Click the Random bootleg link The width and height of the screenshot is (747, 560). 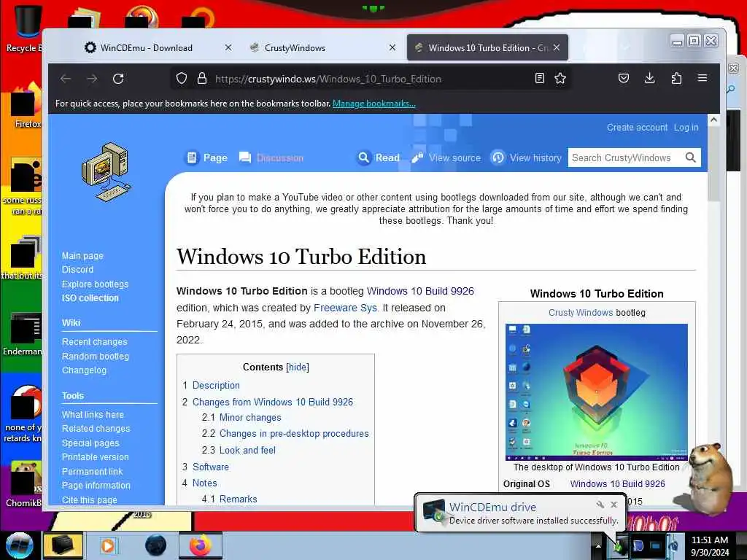[96, 356]
